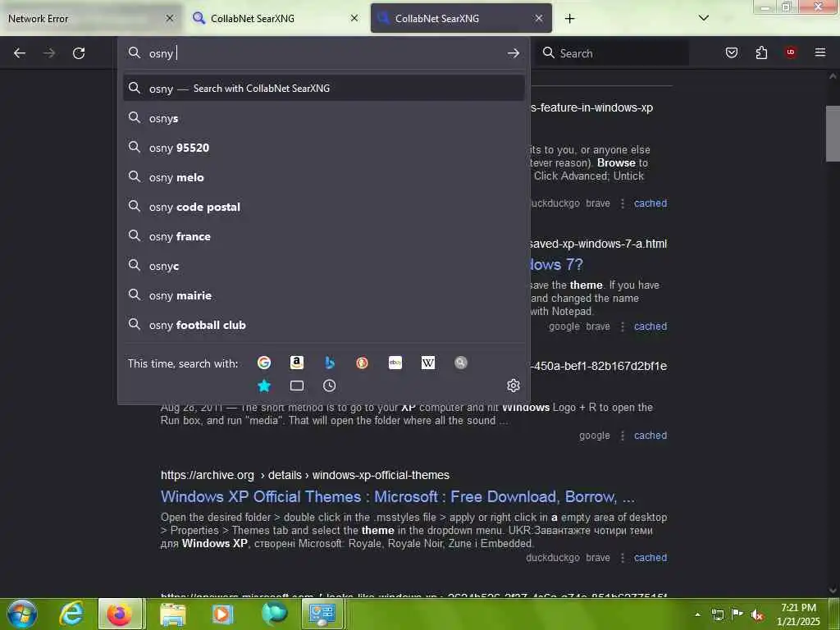Open the teal chat bubbles taskbar icon
The height and width of the screenshot is (630, 840).
[274, 614]
